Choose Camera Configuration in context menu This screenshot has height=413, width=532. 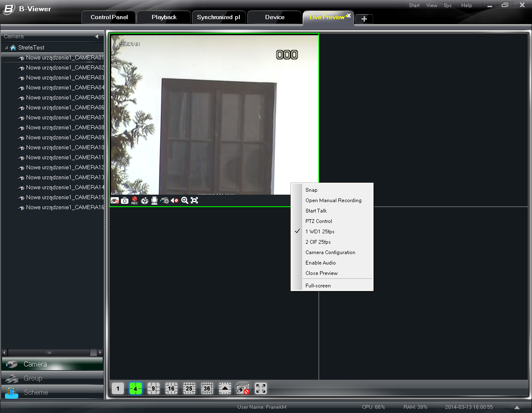click(332, 252)
